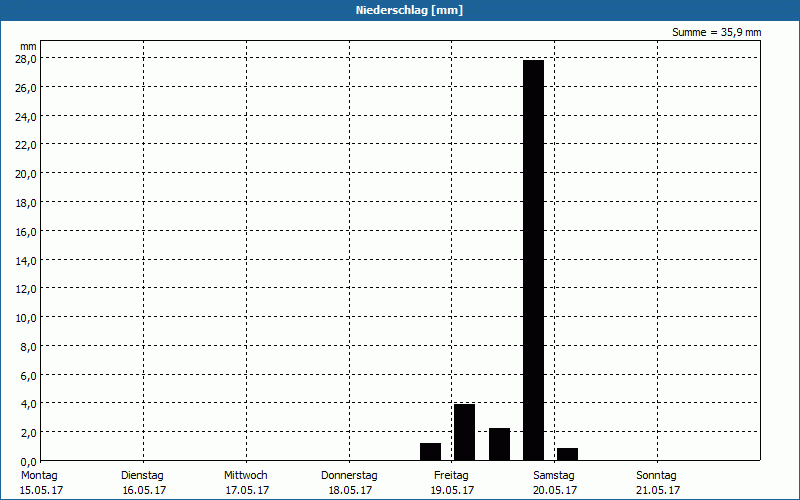Click the Niederschlag [mm] chart title
The height and width of the screenshot is (500, 800).
pos(409,10)
